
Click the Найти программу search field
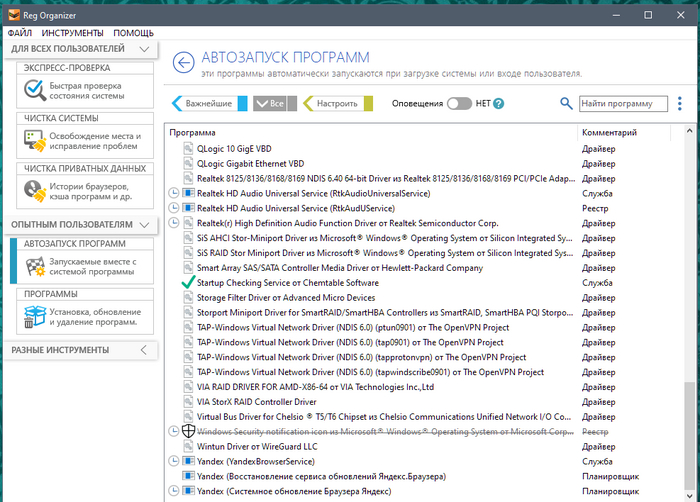point(622,103)
